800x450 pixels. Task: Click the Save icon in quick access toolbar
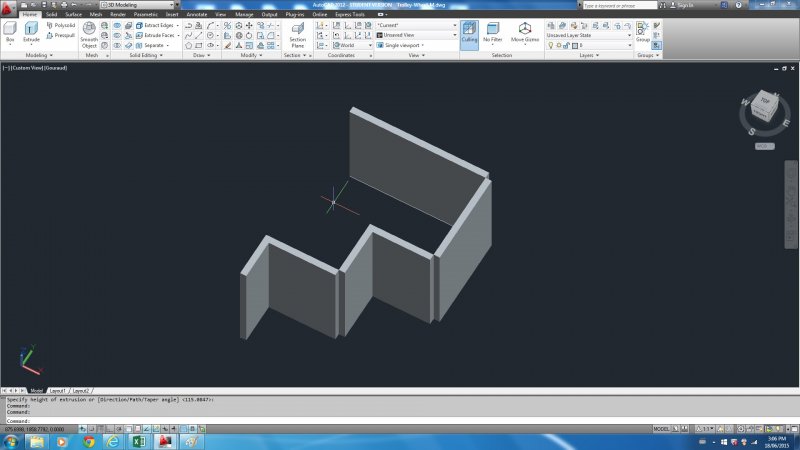pyautogui.click(x=44, y=5)
